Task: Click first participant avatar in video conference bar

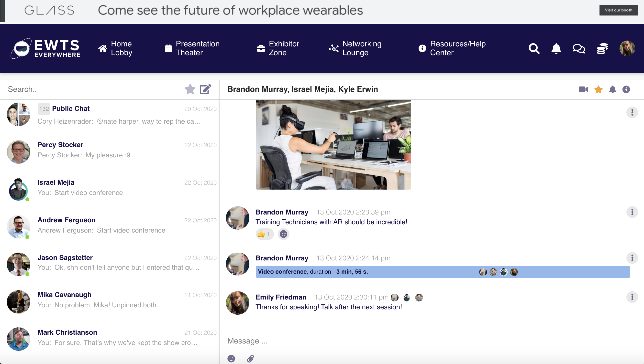Action: coord(483,272)
